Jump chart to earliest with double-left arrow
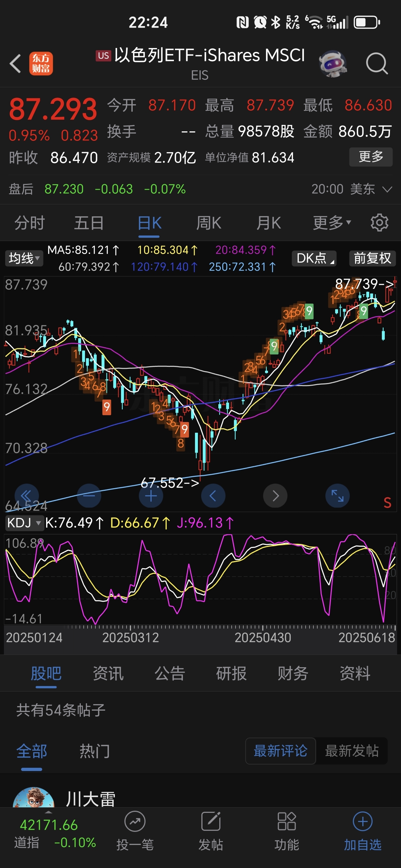Screen dimensions: 401x868 27,496
